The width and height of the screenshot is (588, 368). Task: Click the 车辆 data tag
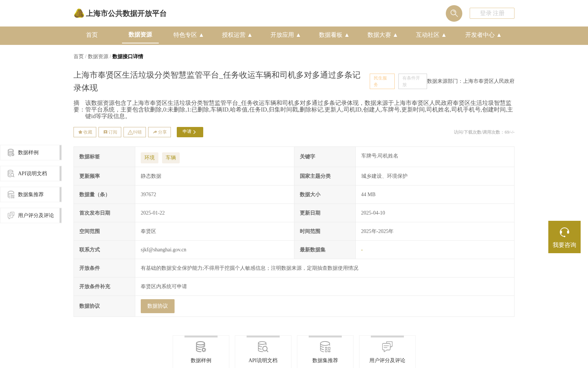tap(171, 158)
